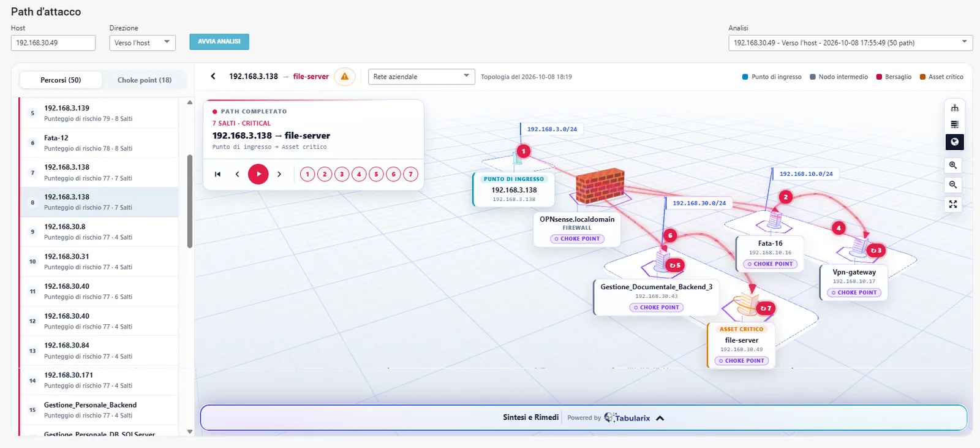Jump to step 5 in path stepper
The height and width of the screenshot is (448, 980).
pyautogui.click(x=376, y=174)
